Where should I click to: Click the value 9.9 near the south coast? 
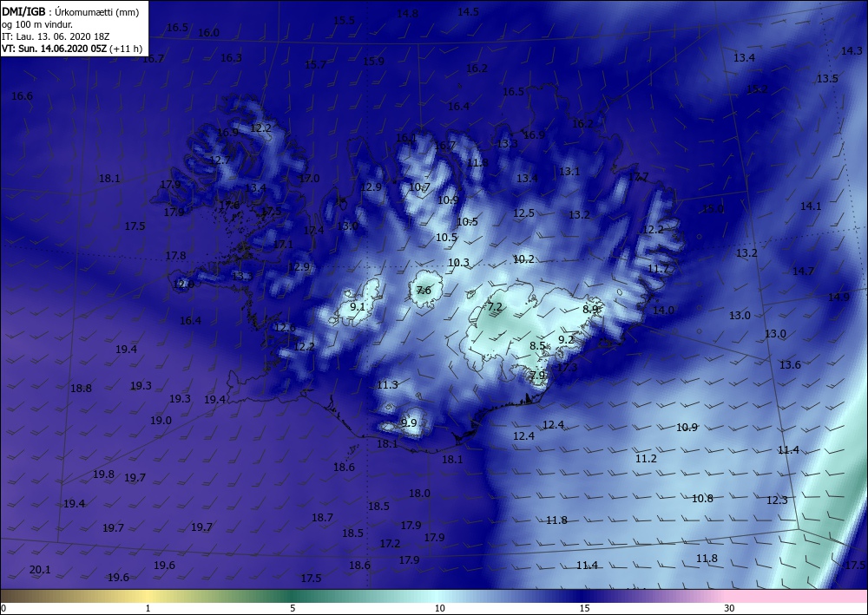click(x=409, y=423)
